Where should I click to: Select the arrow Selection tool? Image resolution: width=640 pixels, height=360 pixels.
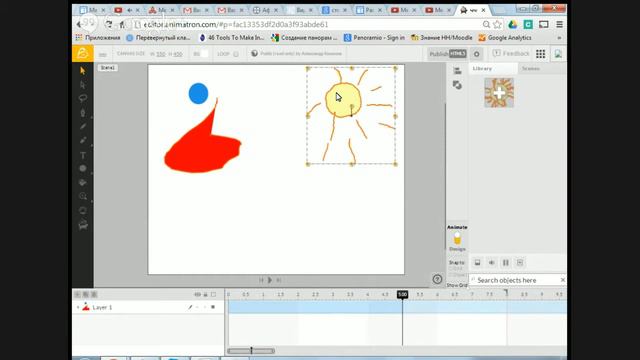(x=83, y=71)
